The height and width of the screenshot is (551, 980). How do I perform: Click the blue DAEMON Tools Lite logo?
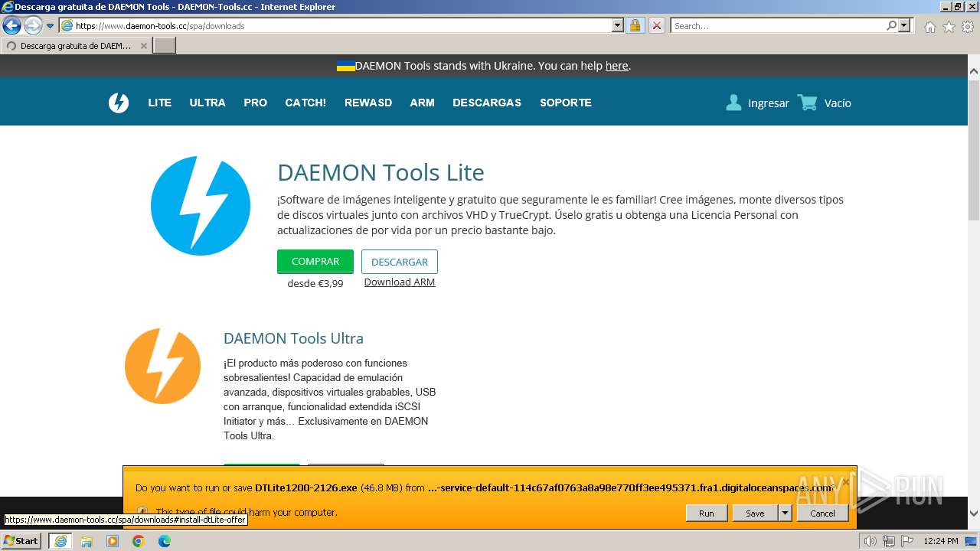tap(201, 206)
